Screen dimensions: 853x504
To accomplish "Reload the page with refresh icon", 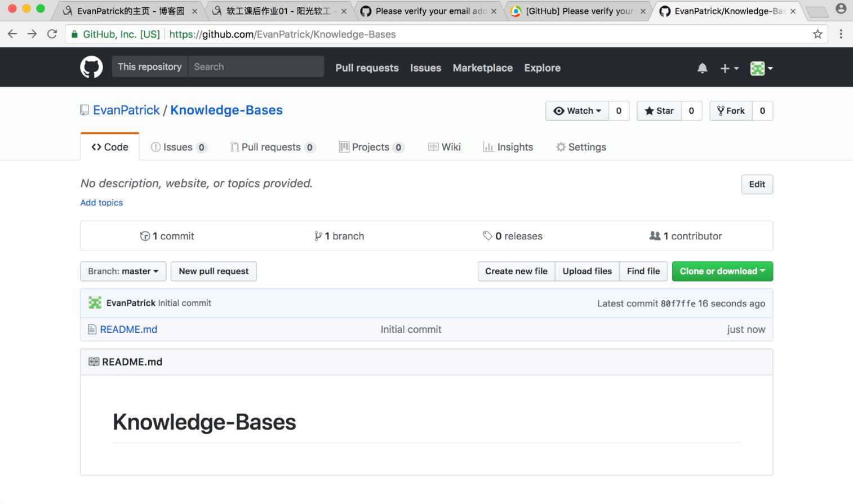I will 52,34.
